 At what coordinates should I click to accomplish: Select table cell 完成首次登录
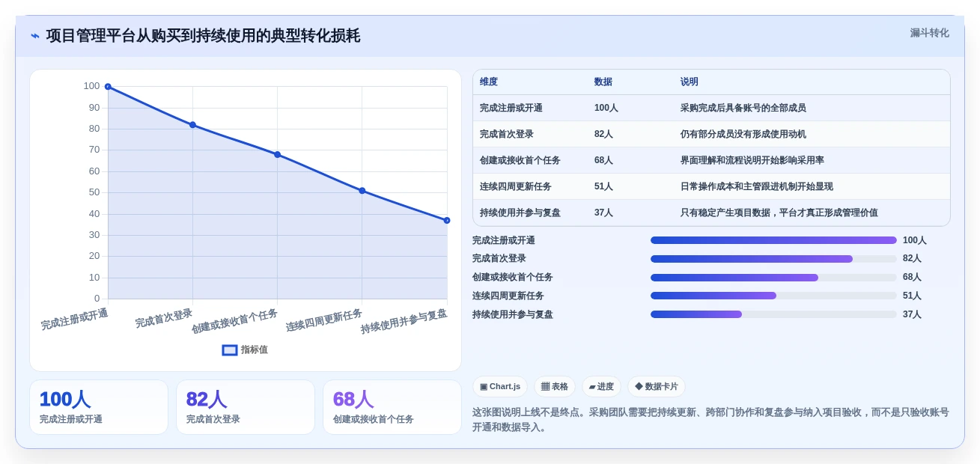point(507,134)
